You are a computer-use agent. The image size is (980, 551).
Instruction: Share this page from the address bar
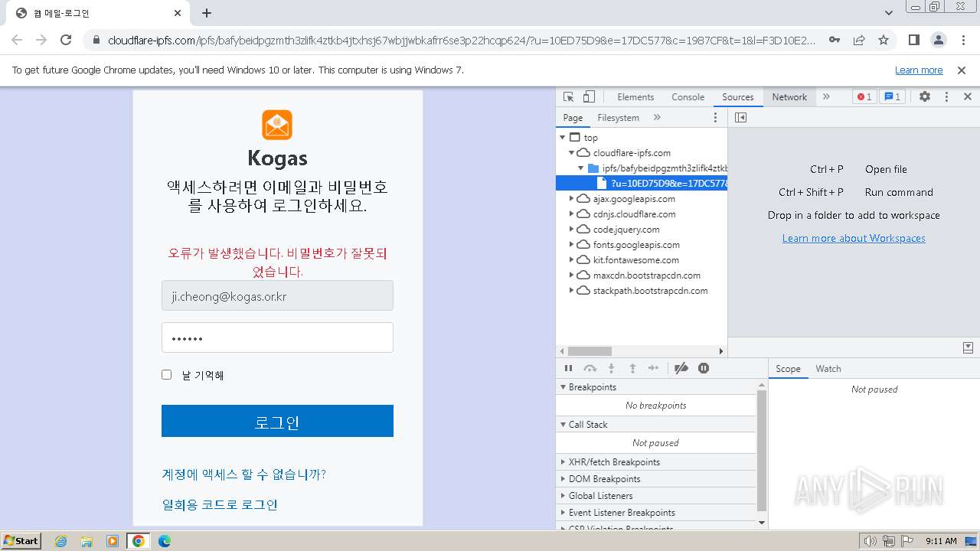859,40
